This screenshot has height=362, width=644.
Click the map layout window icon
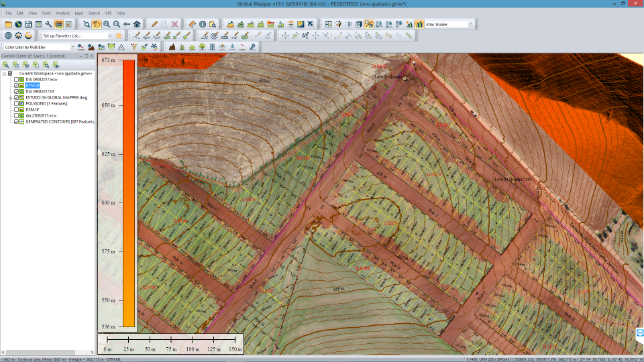[x=38, y=24]
